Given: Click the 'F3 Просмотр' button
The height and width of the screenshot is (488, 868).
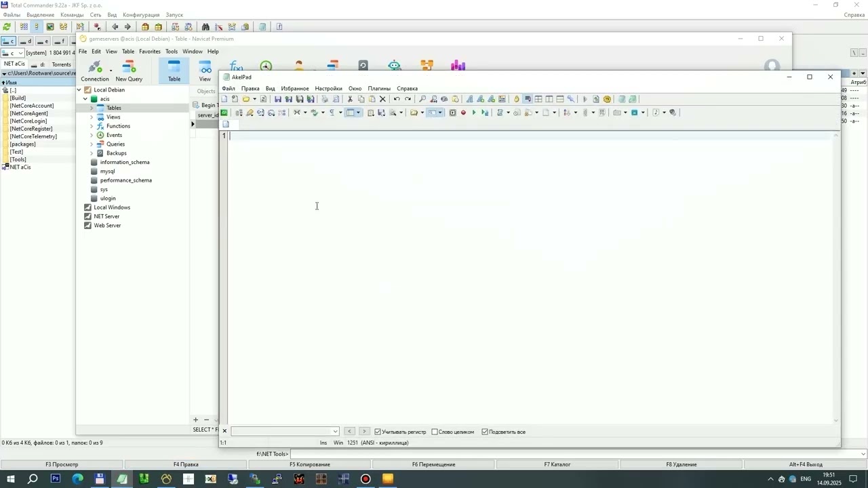Looking at the screenshot, I should (x=62, y=464).
